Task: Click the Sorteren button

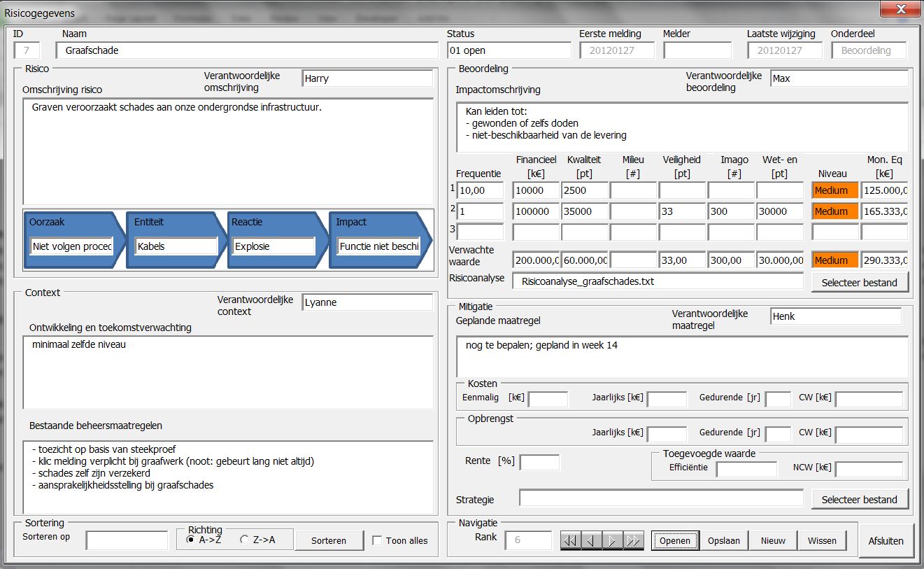Action: [329, 540]
